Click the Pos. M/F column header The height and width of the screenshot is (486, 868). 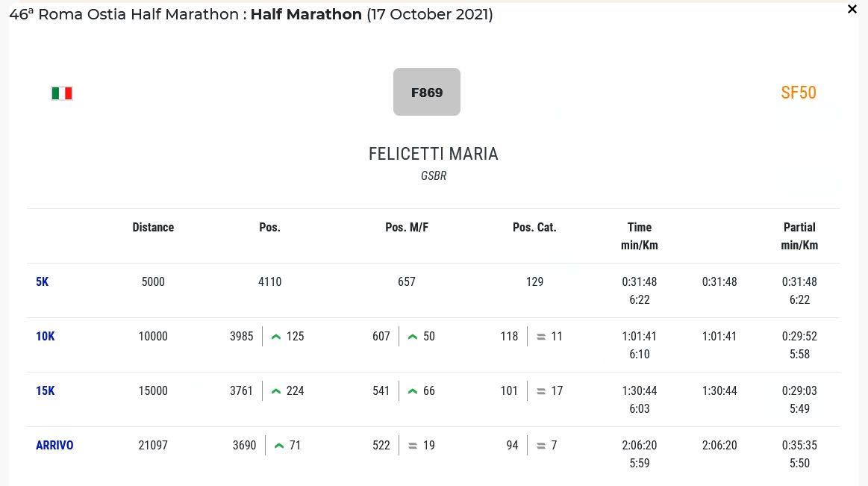tap(407, 228)
